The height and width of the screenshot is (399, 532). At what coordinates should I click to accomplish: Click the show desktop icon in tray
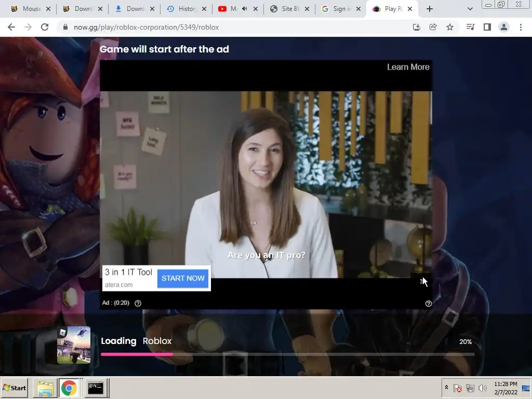coord(526,388)
